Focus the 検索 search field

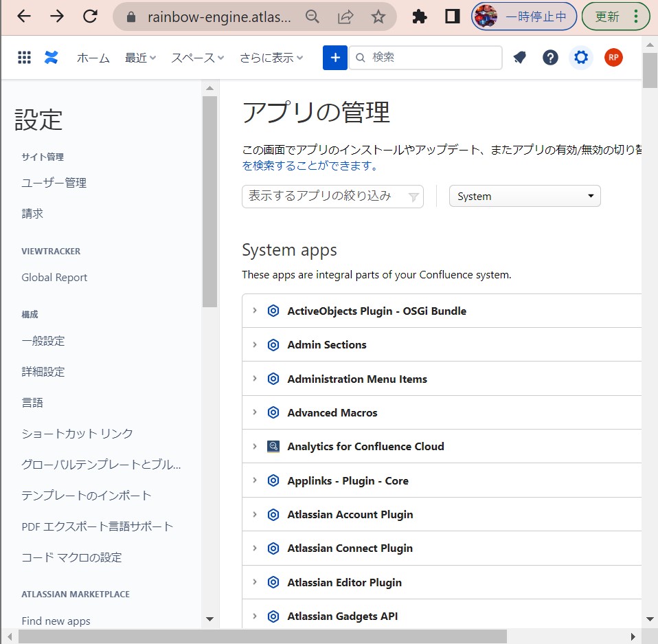tap(426, 58)
